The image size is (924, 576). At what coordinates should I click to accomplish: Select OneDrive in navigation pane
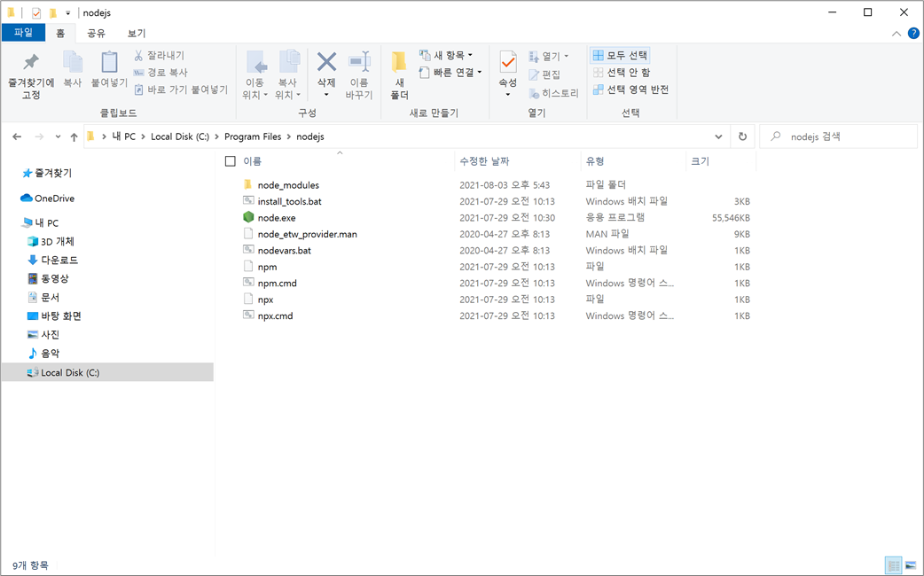[x=48, y=198]
